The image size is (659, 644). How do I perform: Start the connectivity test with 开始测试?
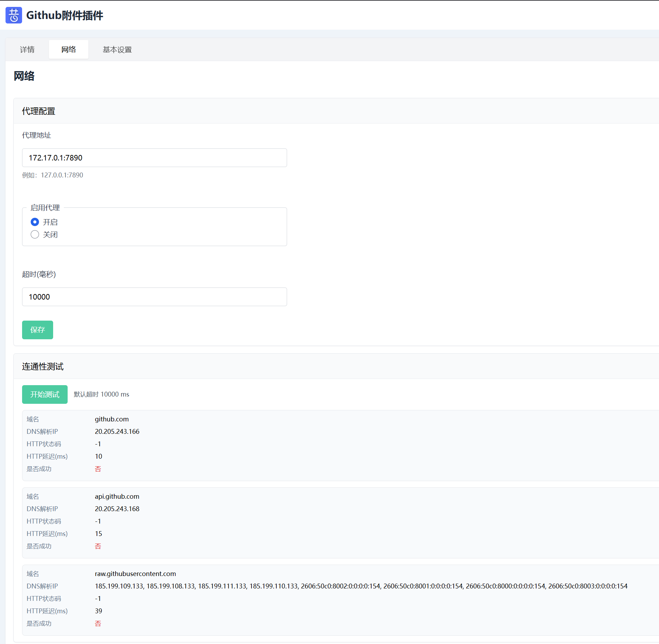(45, 394)
